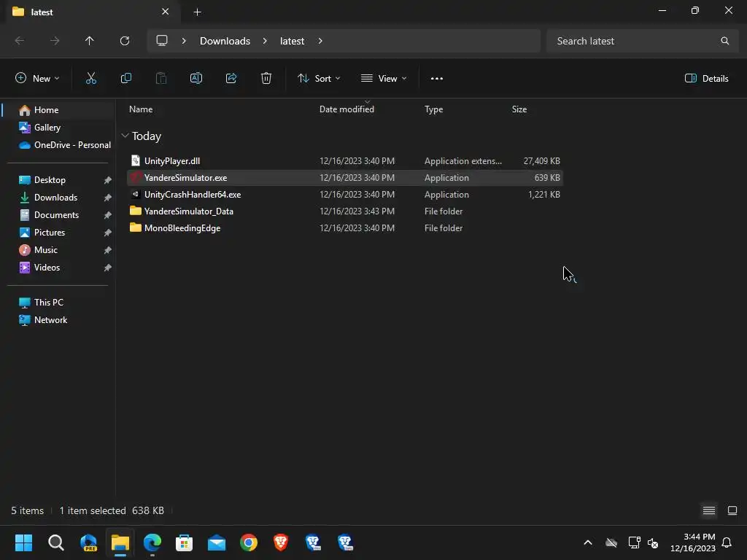Image resolution: width=747 pixels, height=560 pixels.
Task: Open the See more ellipsis menu
Action: [437, 79]
